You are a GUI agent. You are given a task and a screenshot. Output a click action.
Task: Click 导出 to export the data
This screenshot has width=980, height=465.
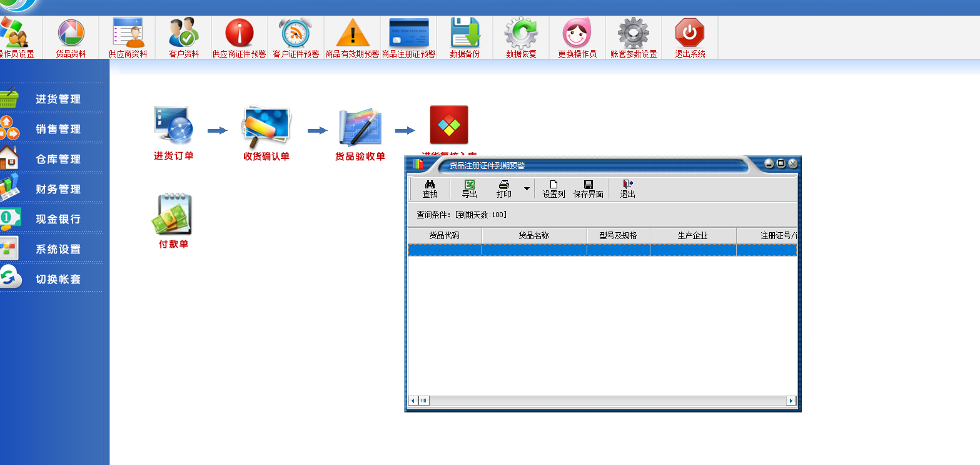tap(469, 188)
